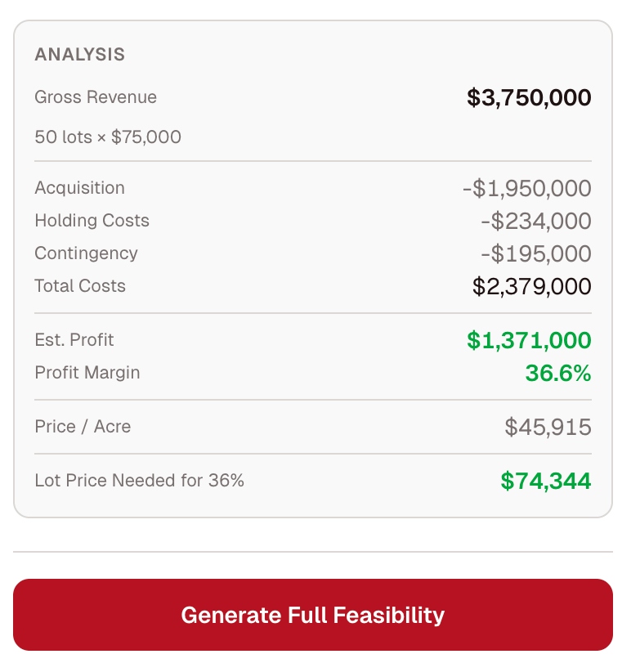The image size is (631, 672).
Task: Click the Total Costs label
Action: (x=80, y=286)
